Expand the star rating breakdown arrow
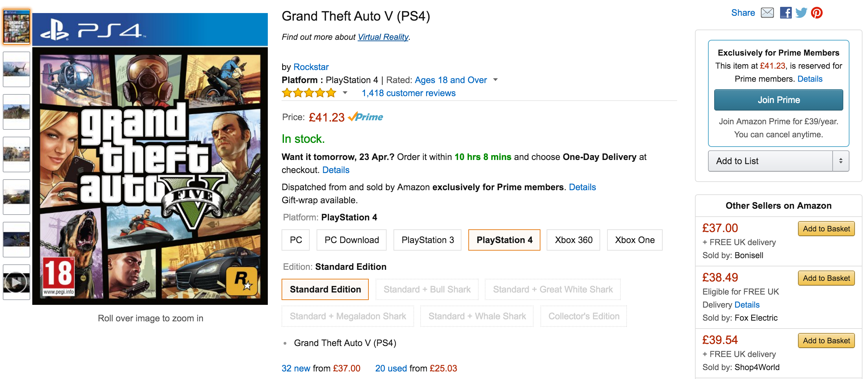This screenshot has width=868, height=379. [345, 93]
